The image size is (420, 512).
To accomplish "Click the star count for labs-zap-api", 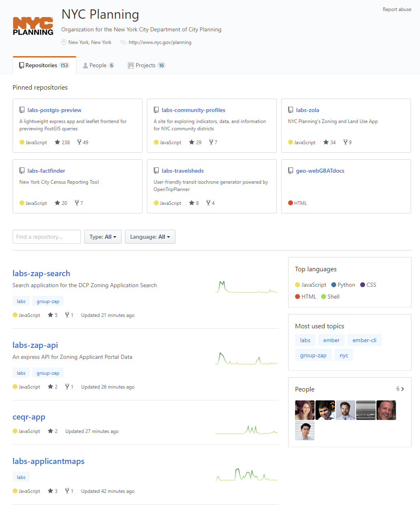I will click(53, 387).
